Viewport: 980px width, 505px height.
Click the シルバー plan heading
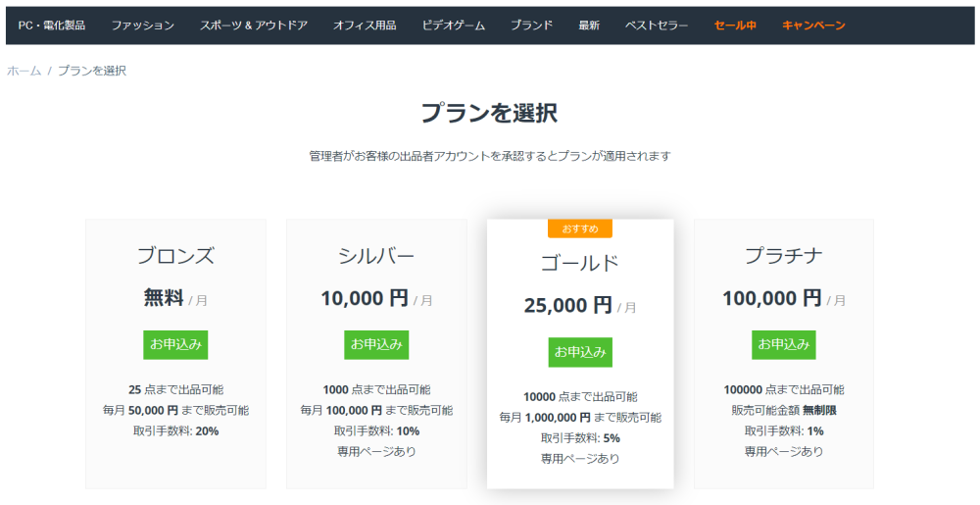pyautogui.click(x=376, y=256)
